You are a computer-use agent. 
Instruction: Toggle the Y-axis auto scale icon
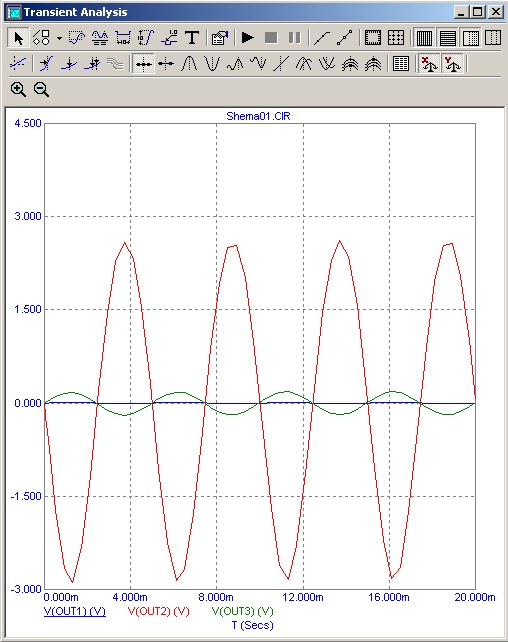tap(452, 64)
